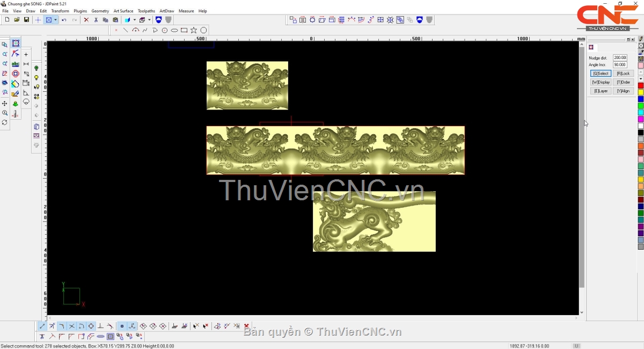
Task: Click the undo arrow icon
Action: [x=64, y=20]
